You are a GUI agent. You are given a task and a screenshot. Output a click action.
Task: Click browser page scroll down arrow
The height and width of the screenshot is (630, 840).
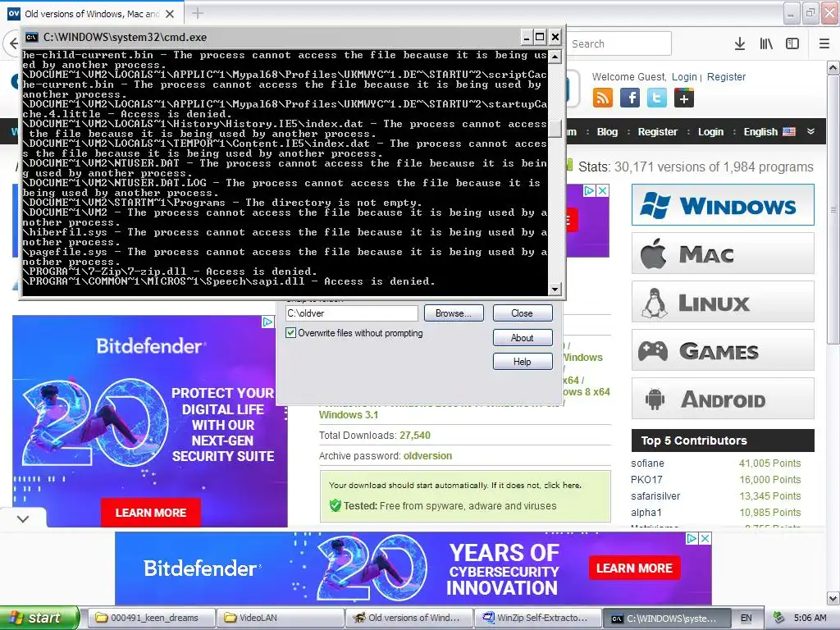[x=833, y=598]
